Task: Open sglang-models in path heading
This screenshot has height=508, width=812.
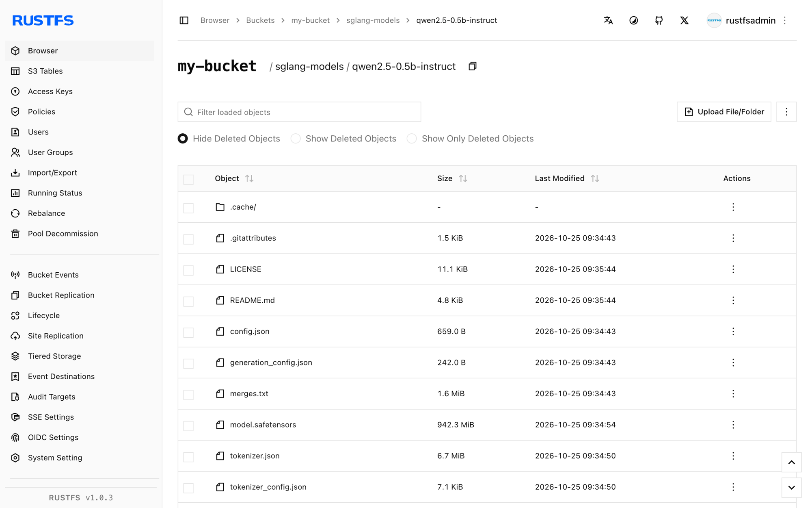Action: (x=309, y=66)
